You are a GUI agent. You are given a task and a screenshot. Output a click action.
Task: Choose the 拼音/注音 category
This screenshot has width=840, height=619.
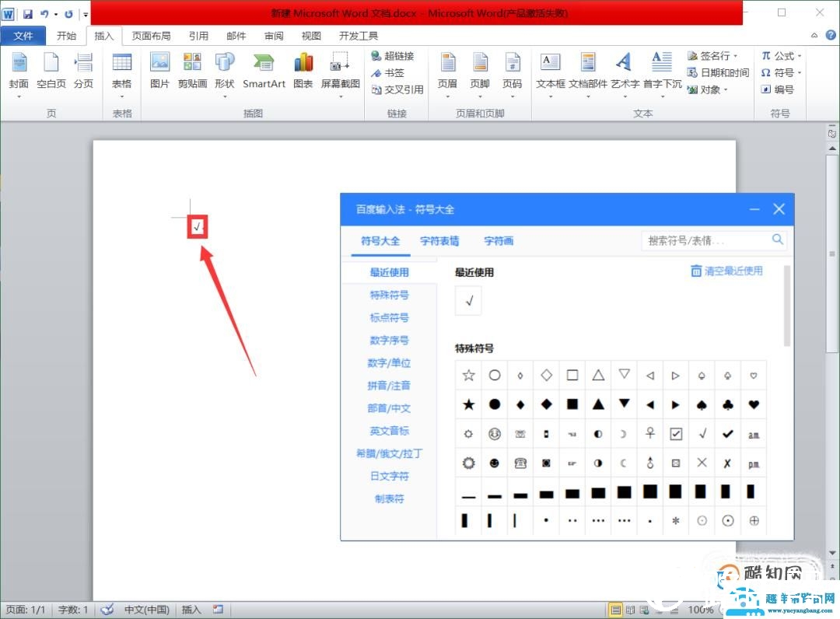click(x=390, y=386)
